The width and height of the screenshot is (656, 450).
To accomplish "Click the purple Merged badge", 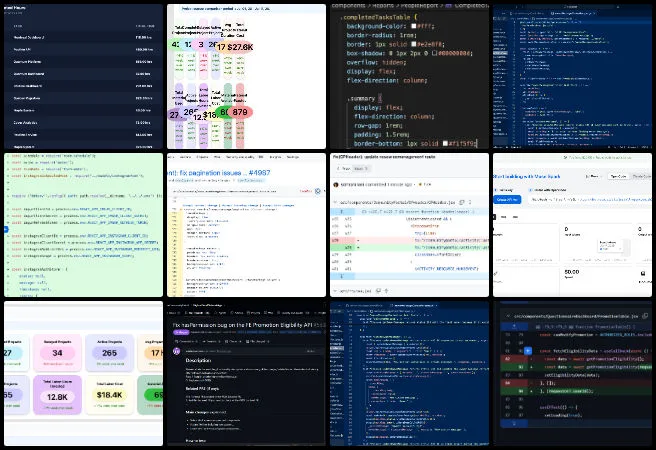I will coord(181,332).
